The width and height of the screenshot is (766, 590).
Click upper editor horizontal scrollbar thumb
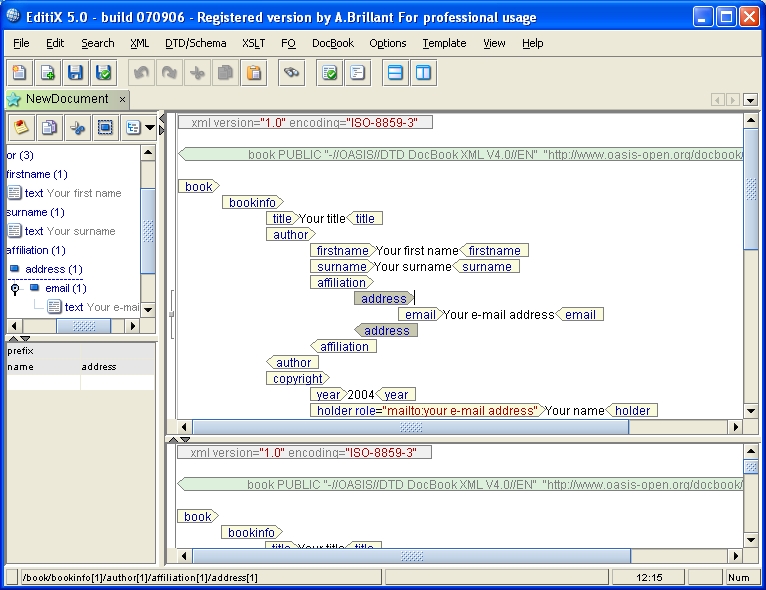(x=411, y=427)
